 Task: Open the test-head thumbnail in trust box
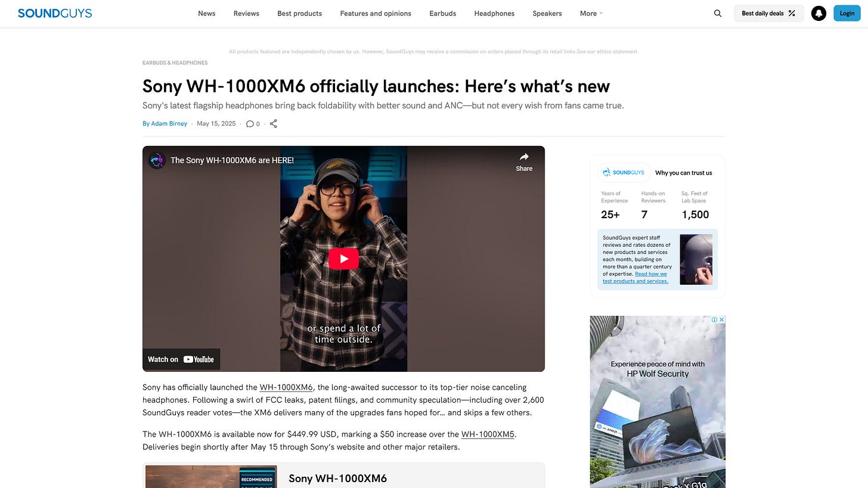pos(696,259)
